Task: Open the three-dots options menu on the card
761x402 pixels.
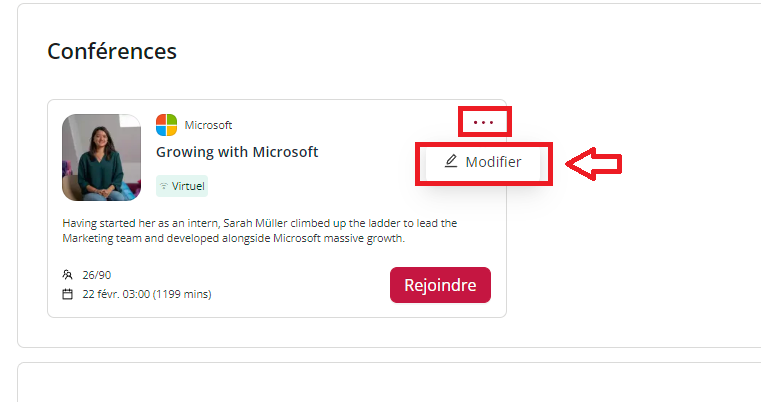Action: (x=483, y=122)
